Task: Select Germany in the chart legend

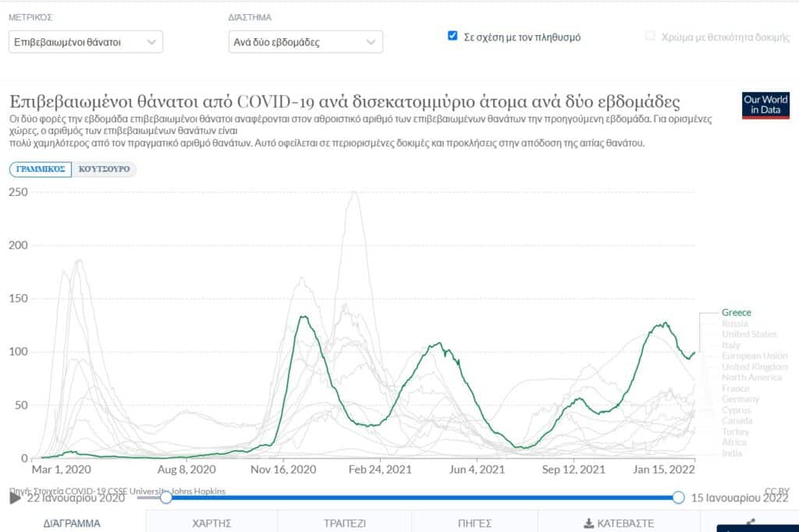Action: click(740, 399)
